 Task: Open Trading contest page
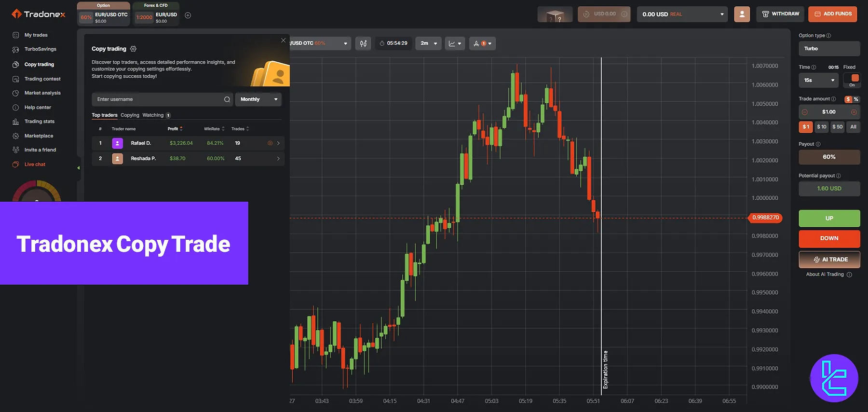(42, 79)
